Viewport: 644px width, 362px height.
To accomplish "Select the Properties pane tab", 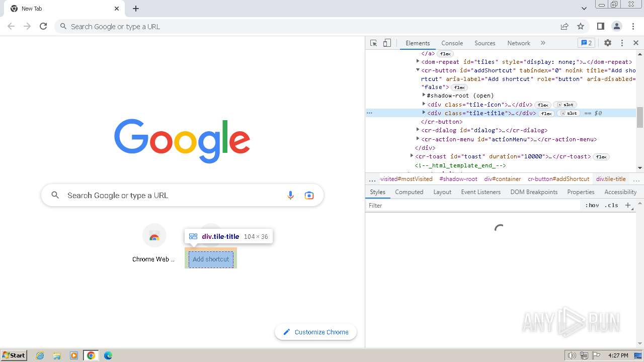I will click(x=581, y=192).
